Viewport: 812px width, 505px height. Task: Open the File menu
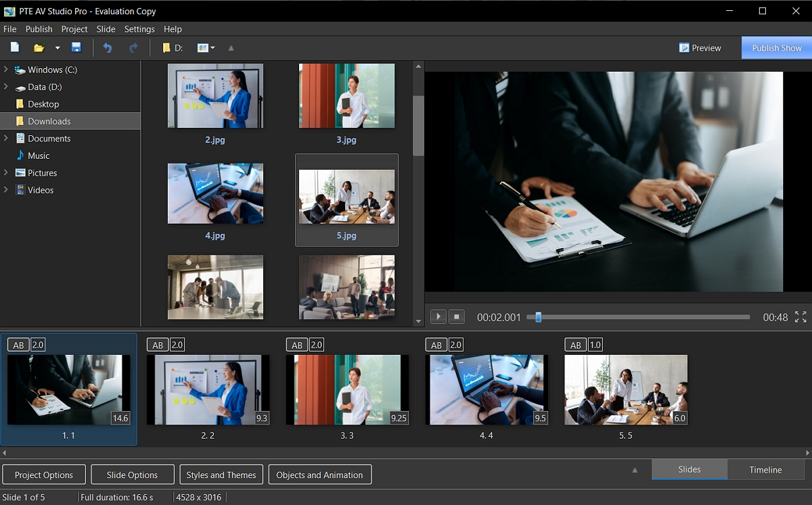(x=9, y=29)
